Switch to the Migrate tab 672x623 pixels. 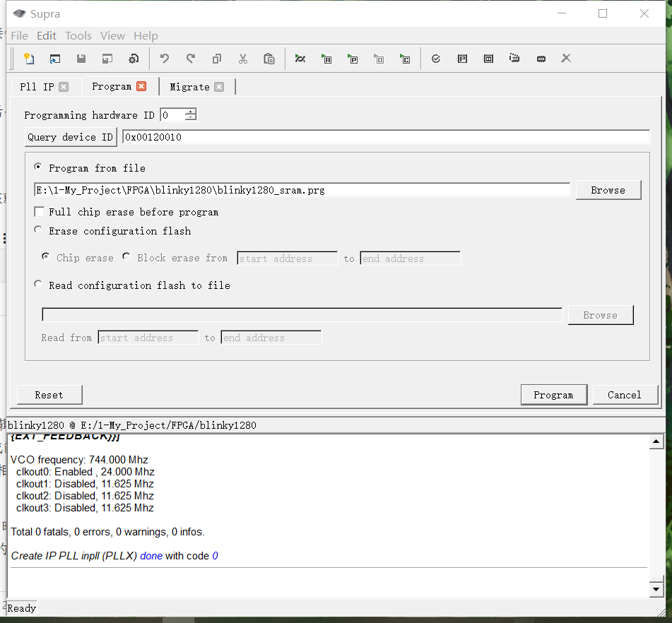coord(189,87)
